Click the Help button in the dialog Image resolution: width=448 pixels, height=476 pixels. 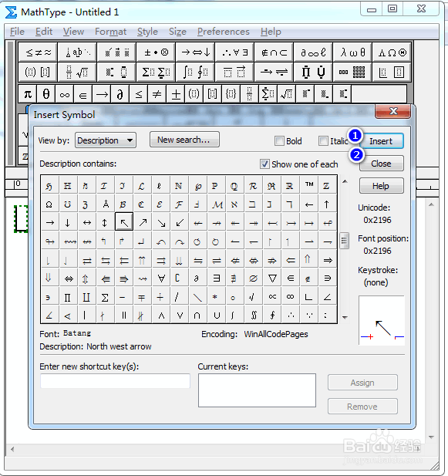381,186
